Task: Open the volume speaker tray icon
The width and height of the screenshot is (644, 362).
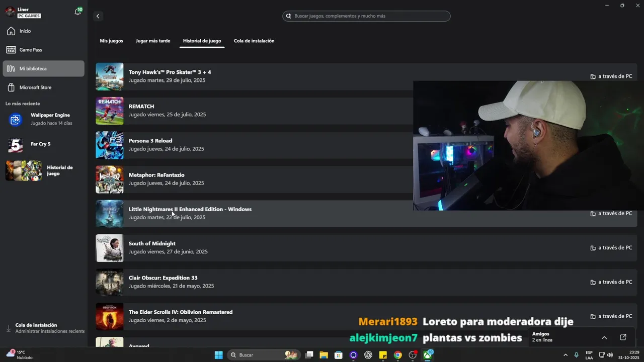Action: click(x=610, y=355)
